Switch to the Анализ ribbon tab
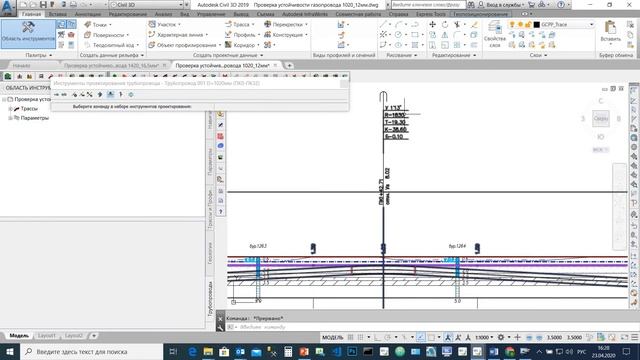The height and width of the screenshot is (360, 640). [163, 14]
